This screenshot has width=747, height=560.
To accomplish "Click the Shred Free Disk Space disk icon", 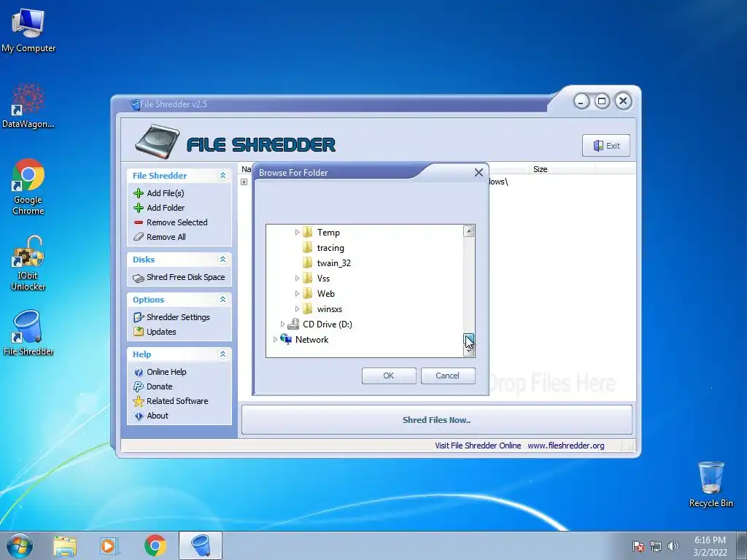I will pyautogui.click(x=139, y=278).
